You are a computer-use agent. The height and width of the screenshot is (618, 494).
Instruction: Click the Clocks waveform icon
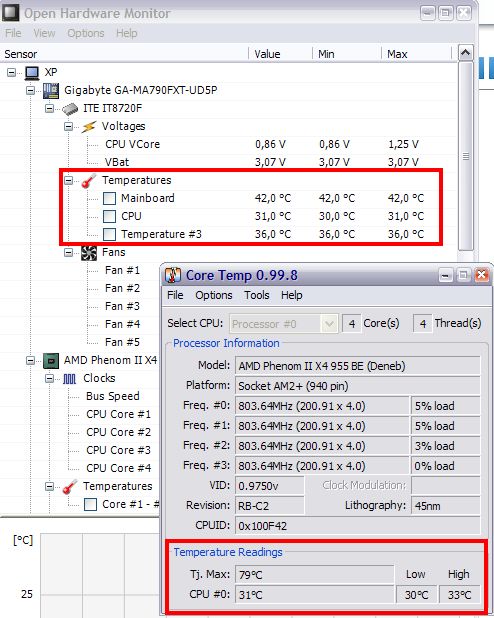point(70,379)
